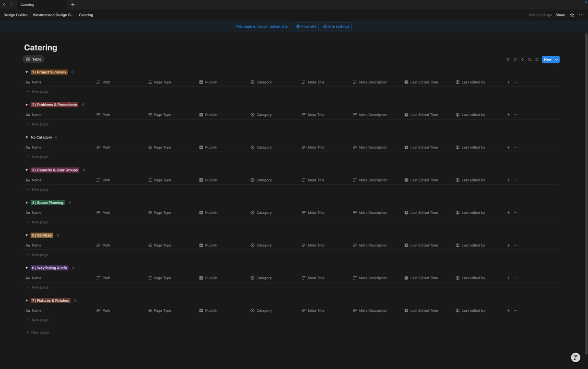Open the view settings icon beside New
Viewport: 588px width, 369px height.
coord(537,60)
